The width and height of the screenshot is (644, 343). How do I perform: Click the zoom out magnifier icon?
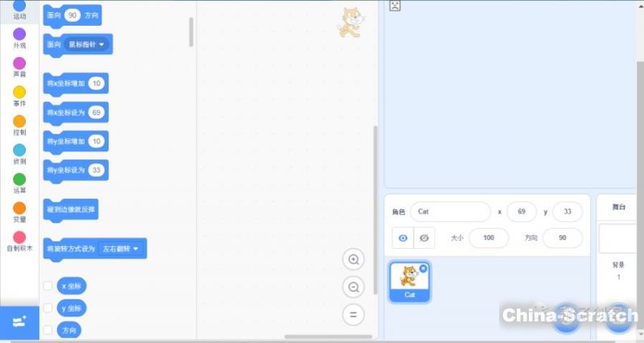pos(353,287)
